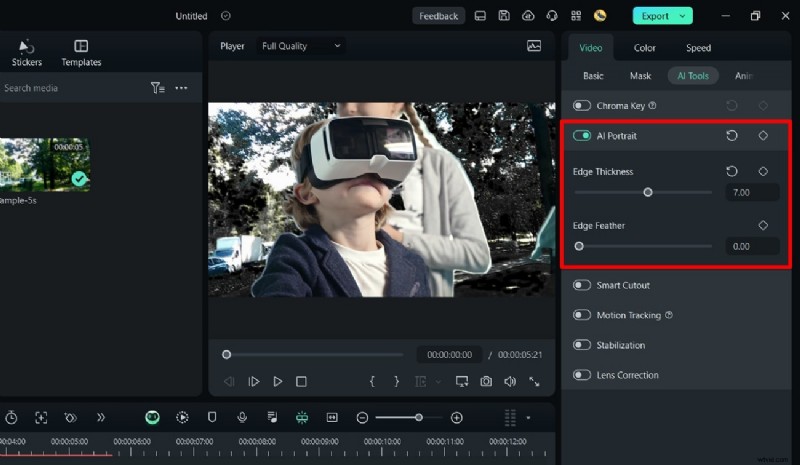Screen dimensions: 800x465
Task: Turn on Lens Correction toggle
Action: click(x=582, y=375)
